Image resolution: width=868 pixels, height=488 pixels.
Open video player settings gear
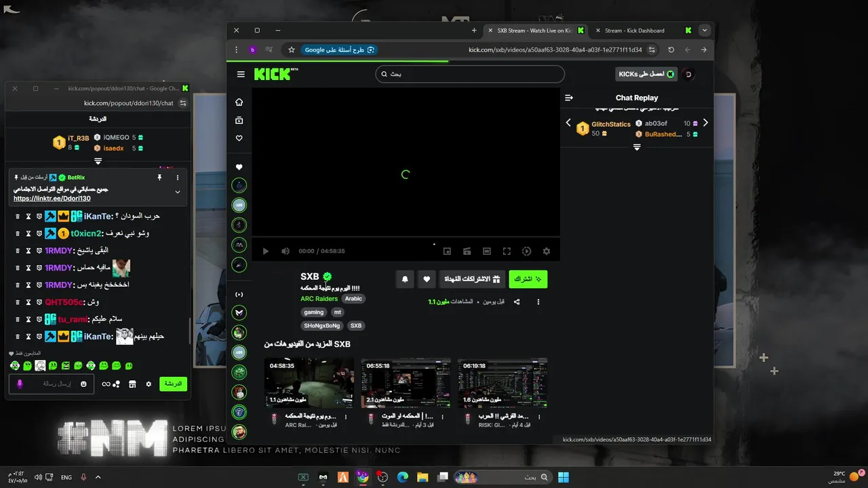[x=547, y=251]
